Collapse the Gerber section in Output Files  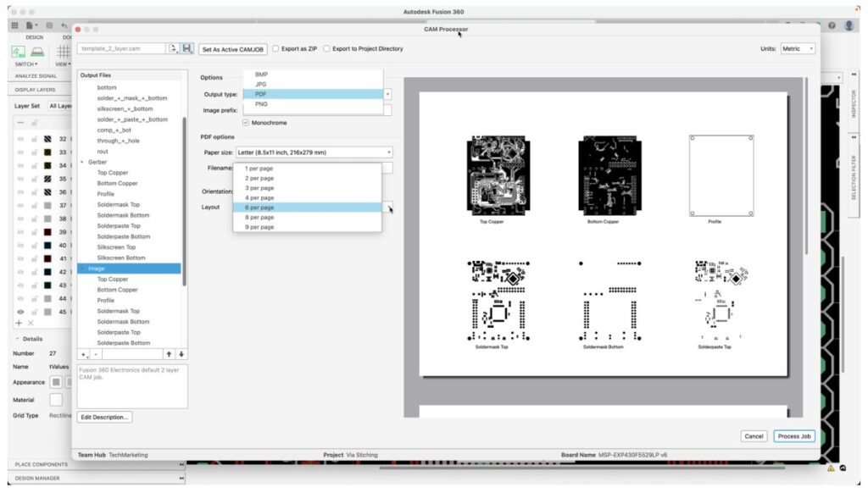(x=81, y=162)
